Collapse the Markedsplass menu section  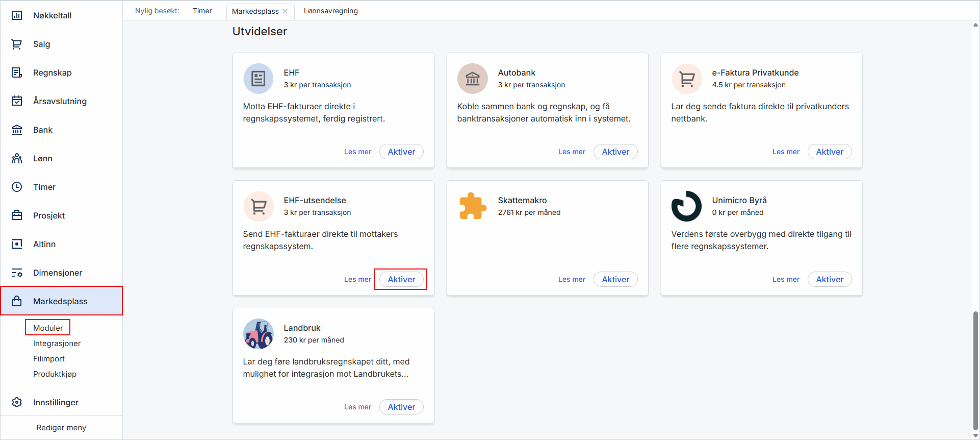point(60,301)
